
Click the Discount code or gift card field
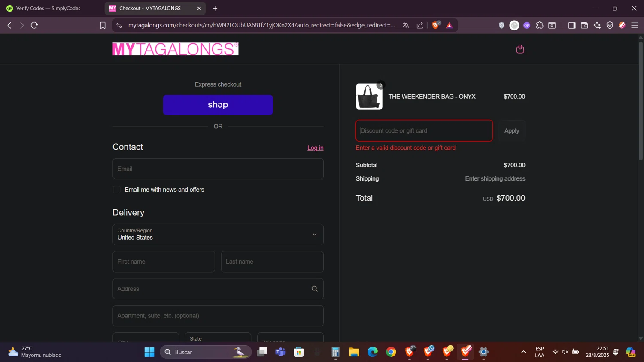(x=424, y=131)
